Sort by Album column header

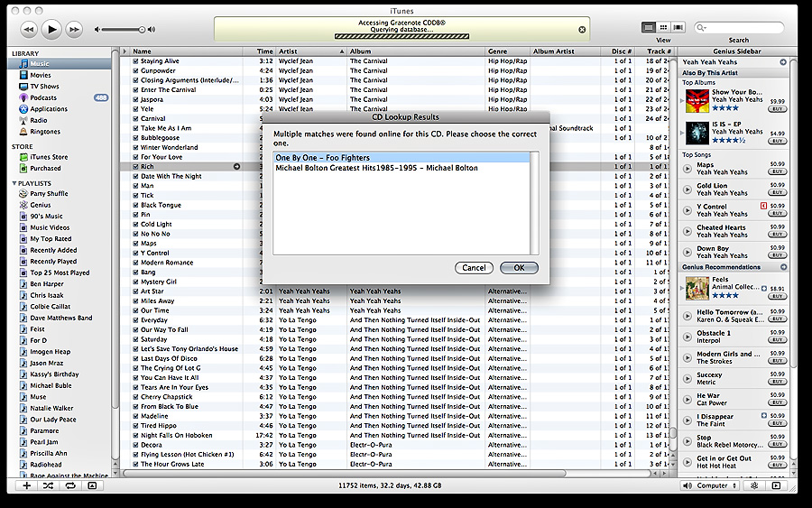pyautogui.click(x=416, y=51)
